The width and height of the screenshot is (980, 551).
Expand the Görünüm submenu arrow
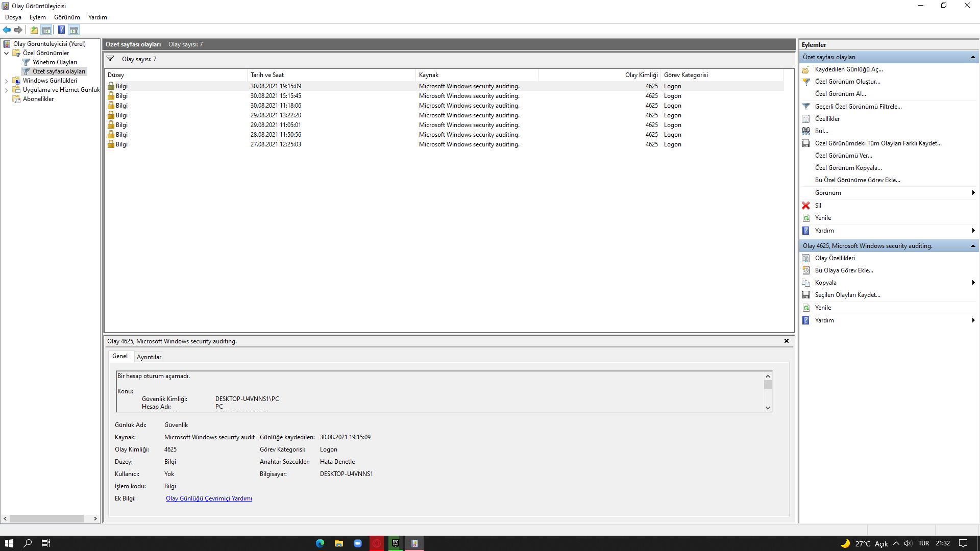973,193
